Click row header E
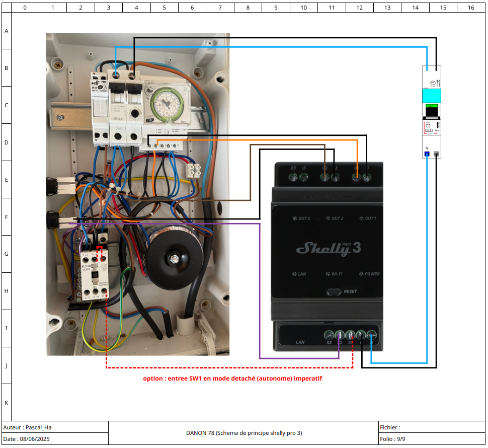488x448 pixels. coord(7,180)
